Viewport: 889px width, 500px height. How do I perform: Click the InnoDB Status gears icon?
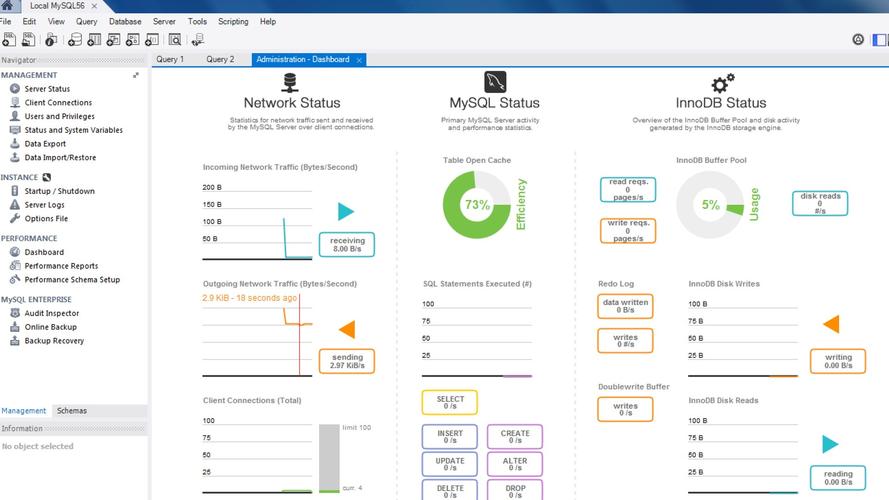click(722, 83)
